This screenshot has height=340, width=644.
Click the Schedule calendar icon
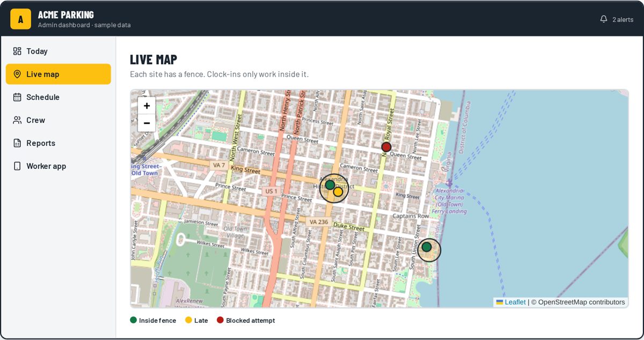(17, 97)
